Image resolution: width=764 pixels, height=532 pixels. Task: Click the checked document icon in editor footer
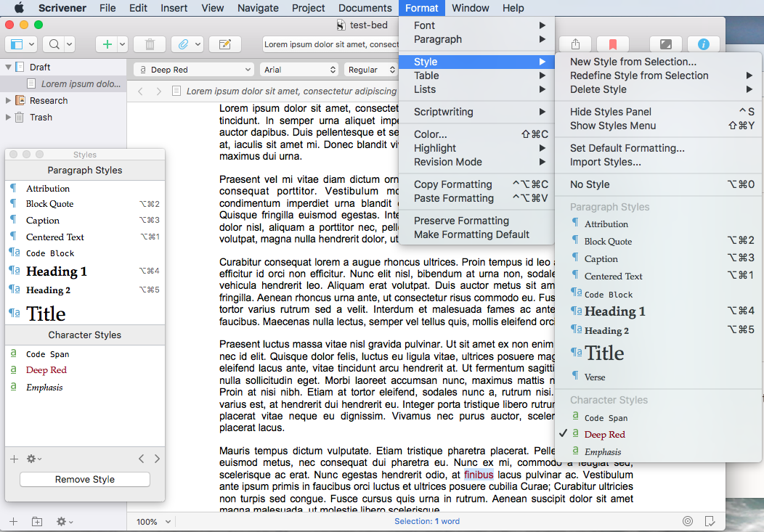click(x=710, y=521)
